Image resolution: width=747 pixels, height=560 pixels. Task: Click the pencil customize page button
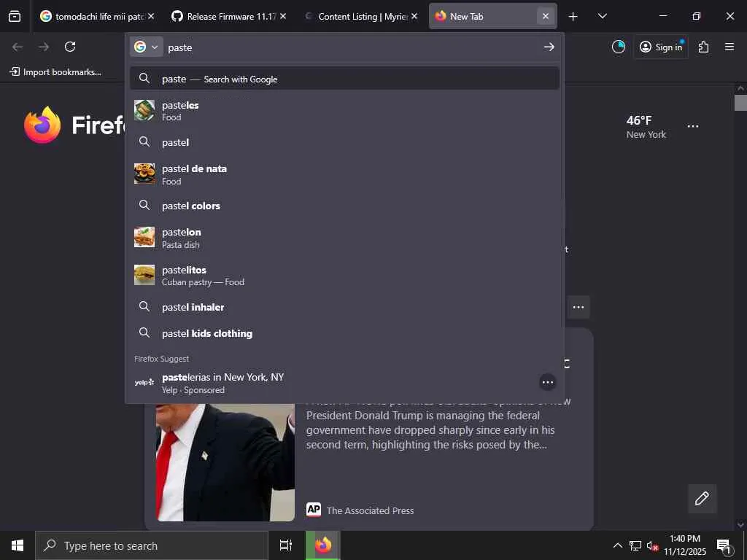(702, 498)
